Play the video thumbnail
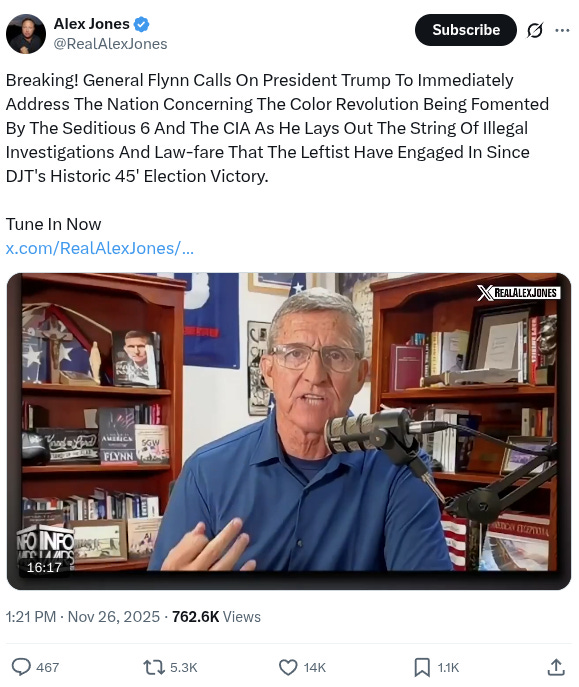 (289, 431)
